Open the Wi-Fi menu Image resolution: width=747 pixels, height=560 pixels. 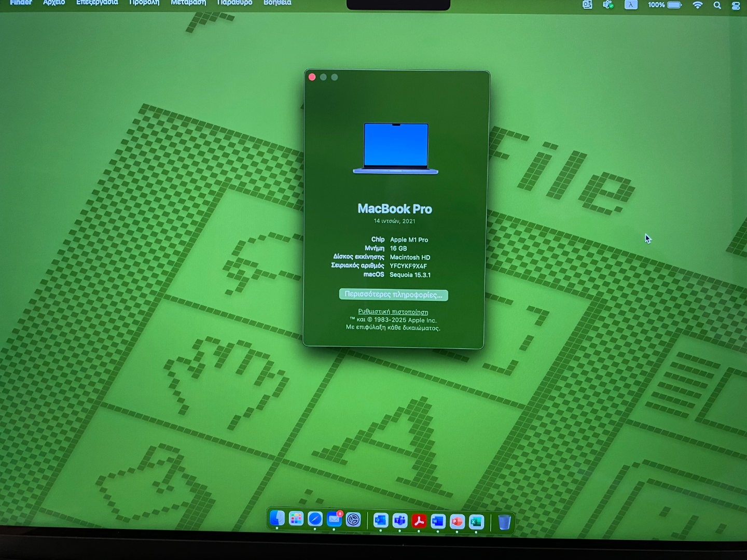point(698,5)
